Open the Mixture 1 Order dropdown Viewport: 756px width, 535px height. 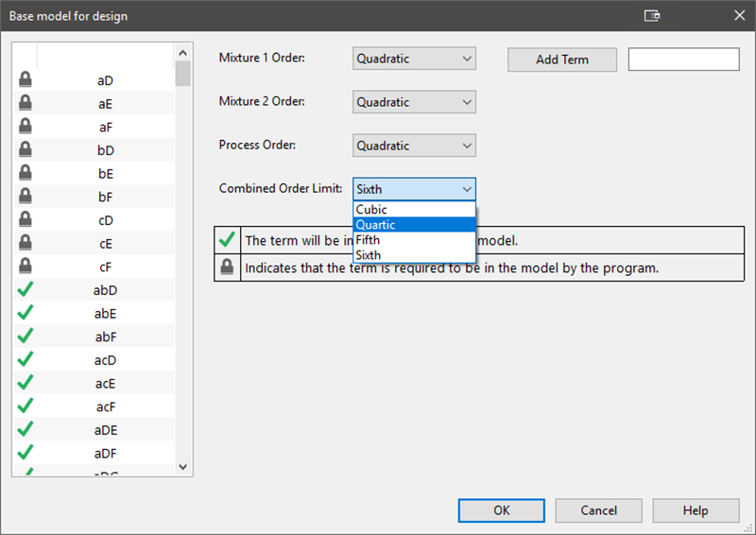(414, 59)
